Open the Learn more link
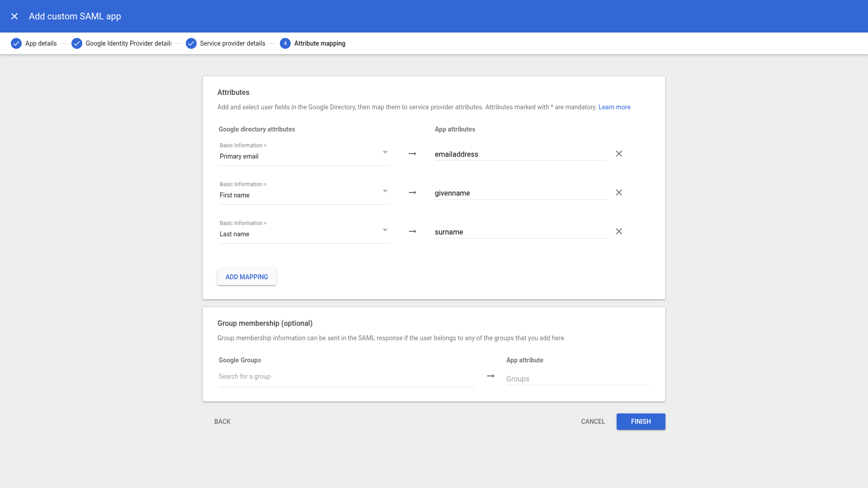Screen dimensions: 868x488 point(614,107)
